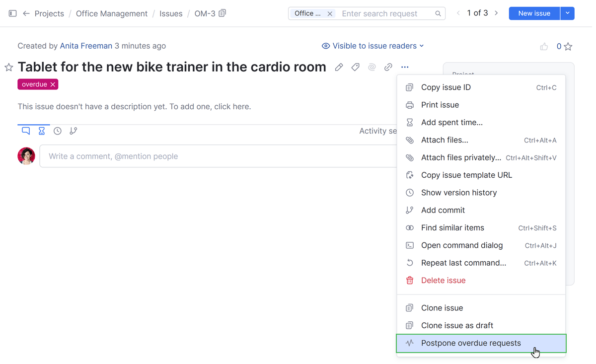Open the spent time hourglass tab
This screenshot has width=596, height=364.
42,131
